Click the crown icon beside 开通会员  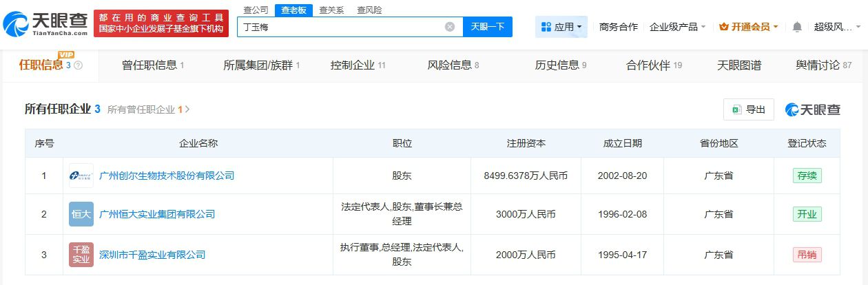point(723,27)
